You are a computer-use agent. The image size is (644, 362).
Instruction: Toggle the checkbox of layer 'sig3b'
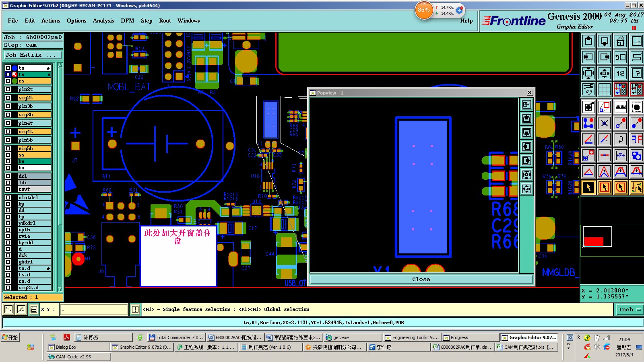8,115
